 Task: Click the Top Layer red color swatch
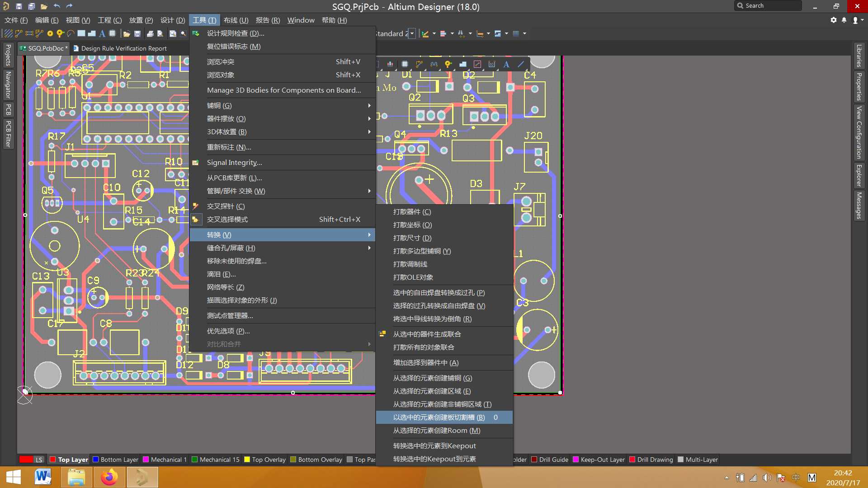click(x=52, y=460)
